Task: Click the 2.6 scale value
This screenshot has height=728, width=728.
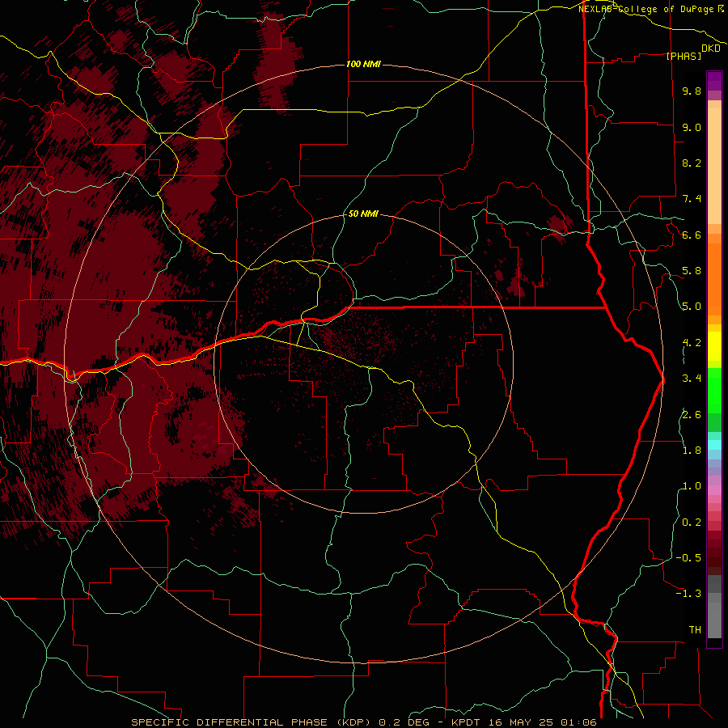Action: [x=692, y=415]
